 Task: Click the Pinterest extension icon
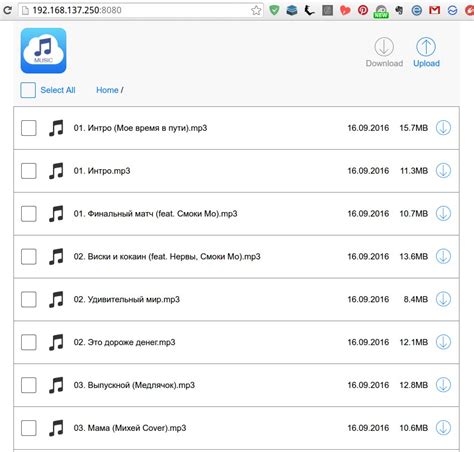363,10
